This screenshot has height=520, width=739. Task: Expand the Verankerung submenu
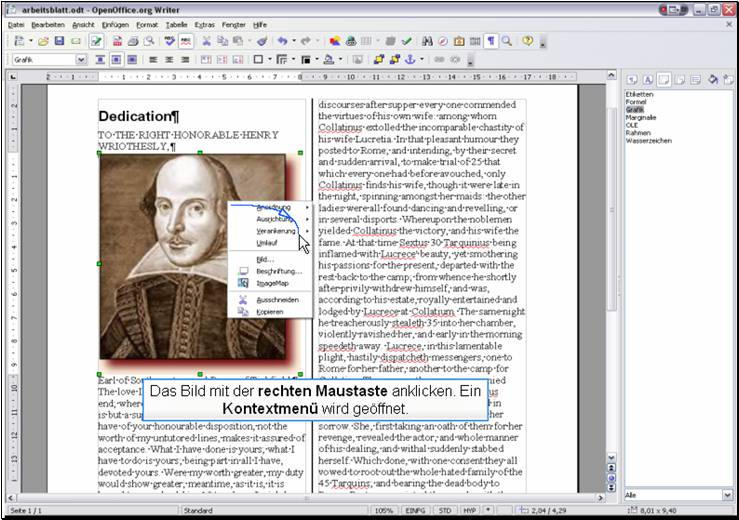coord(277,230)
